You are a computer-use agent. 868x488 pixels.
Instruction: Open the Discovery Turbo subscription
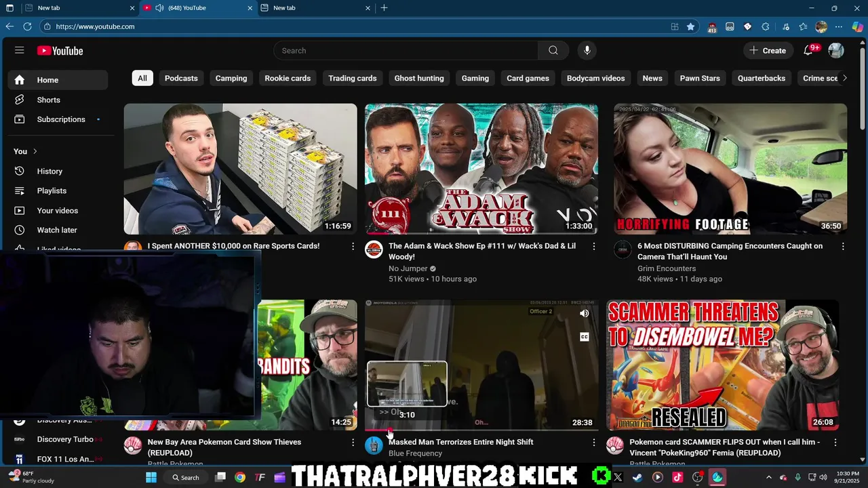[x=65, y=439]
